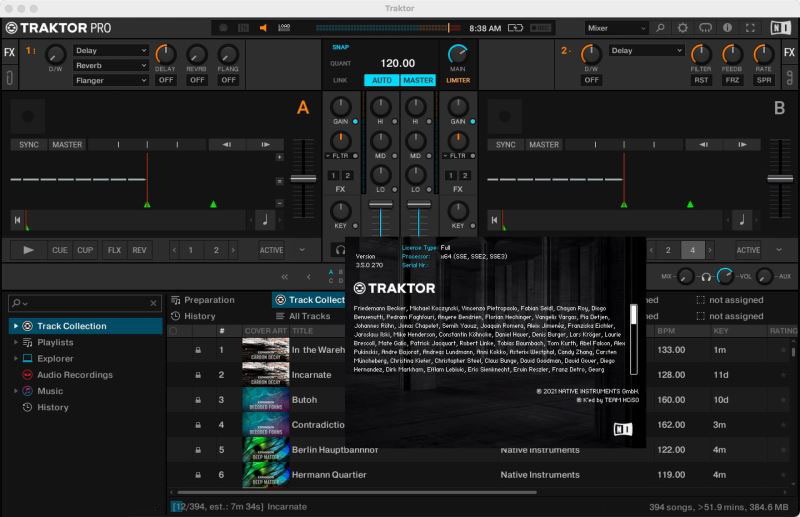Open FX unit 1 Reverb dropdown
800x517 pixels.
111,65
